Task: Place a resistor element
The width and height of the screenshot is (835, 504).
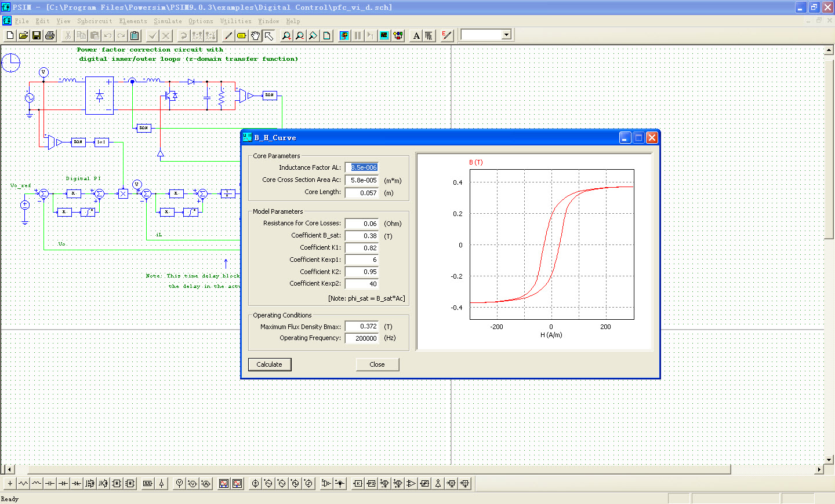Action: (x=23, y=483)
